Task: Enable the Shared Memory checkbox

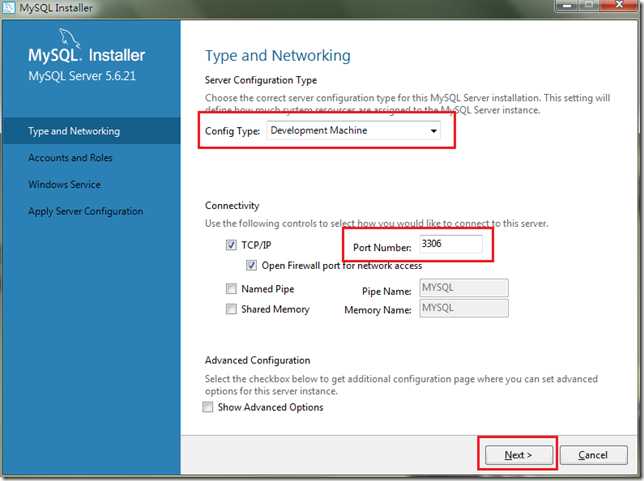Action: (231, 309)
